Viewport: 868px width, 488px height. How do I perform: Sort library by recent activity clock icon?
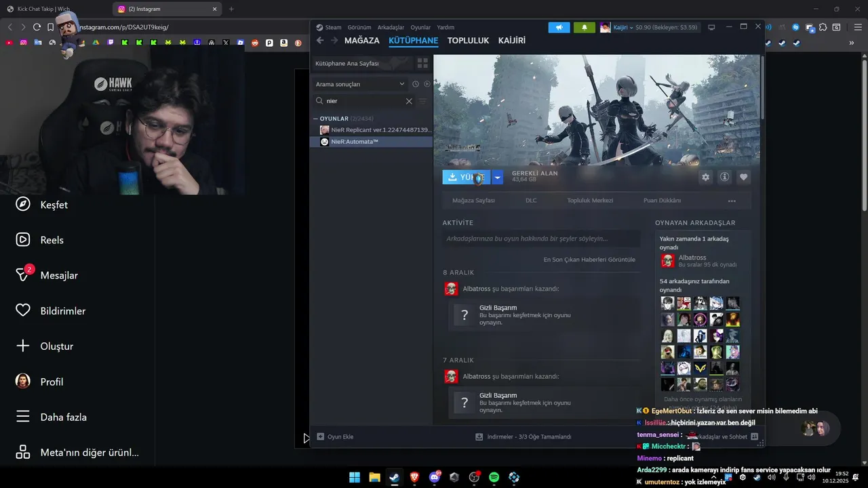[416, 84]
